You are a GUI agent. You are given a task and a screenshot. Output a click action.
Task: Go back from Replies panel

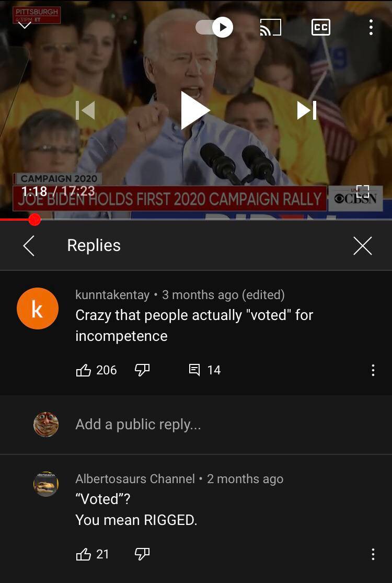coord(29,246)
